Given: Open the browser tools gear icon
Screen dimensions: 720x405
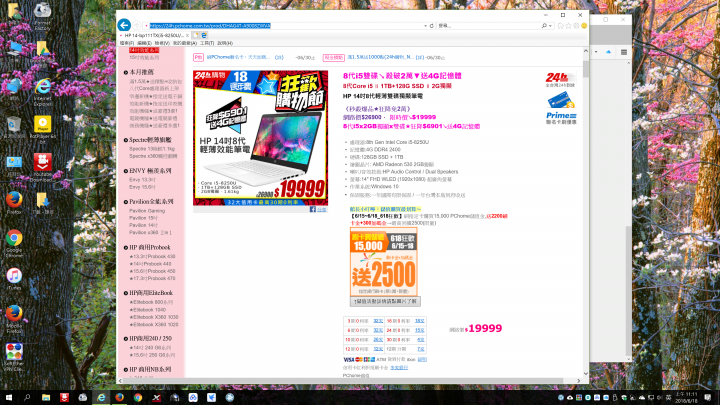Looking at the screenshot, I should coord(576,26).
